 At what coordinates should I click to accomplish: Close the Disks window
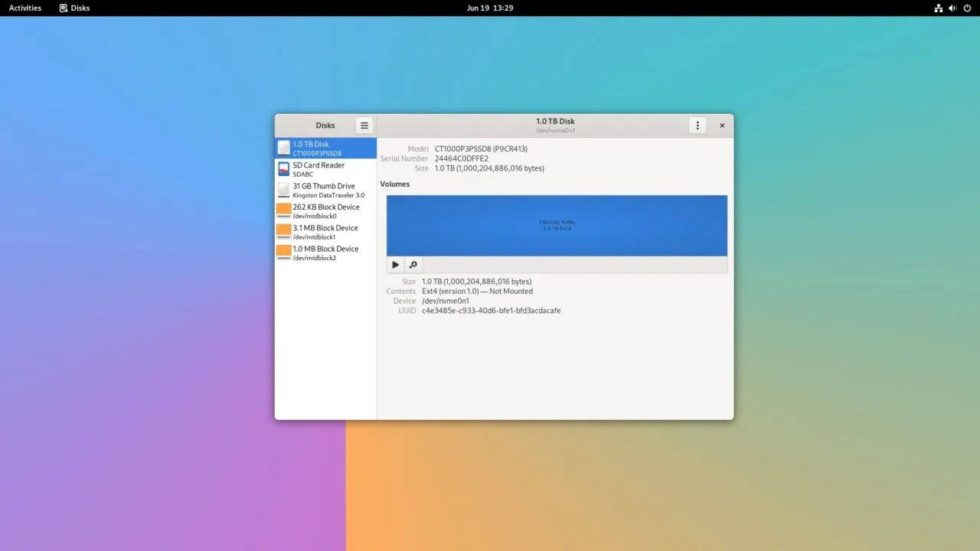click(721, 126)
